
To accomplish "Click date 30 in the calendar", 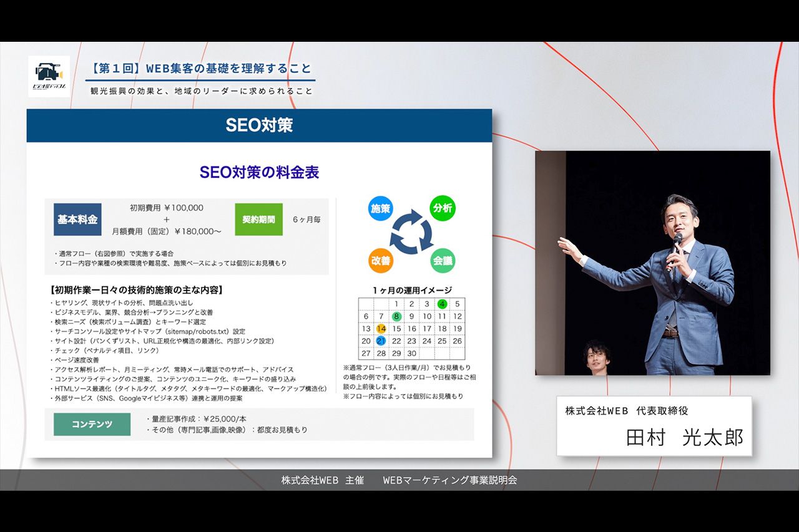I will click(411, 353).
